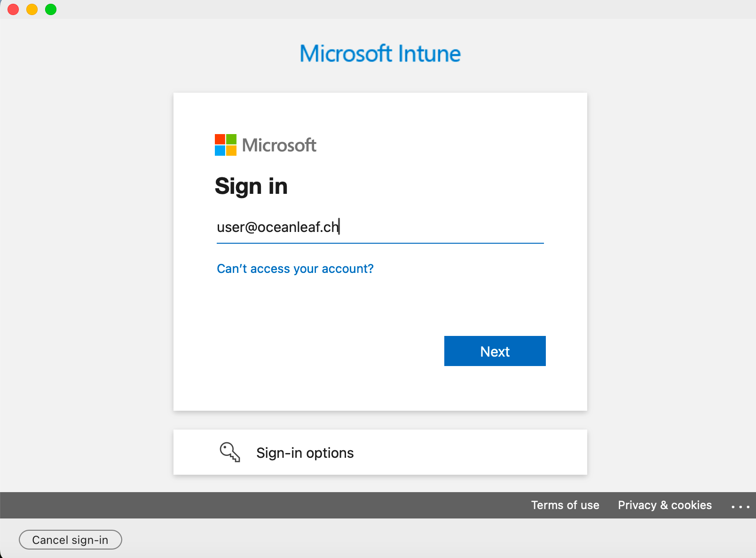Close the window with the red button

pos(13,9)
